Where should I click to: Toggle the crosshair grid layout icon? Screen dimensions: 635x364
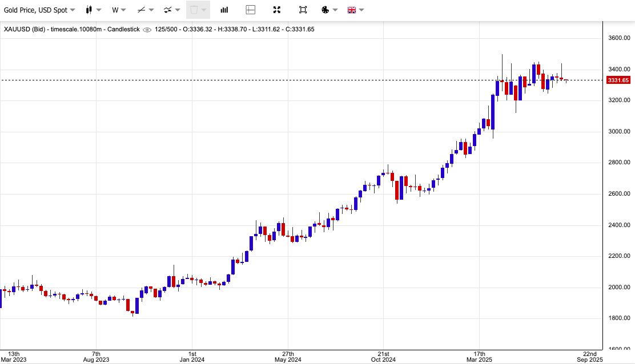pos(251,10)
